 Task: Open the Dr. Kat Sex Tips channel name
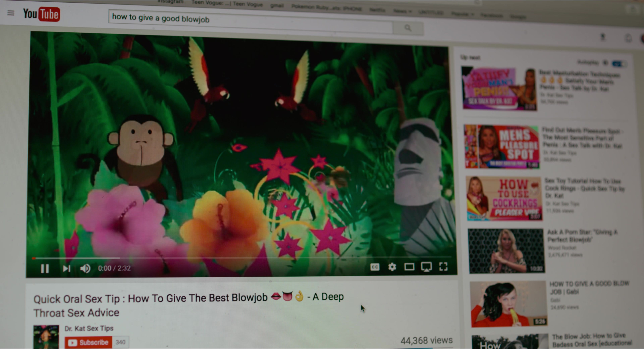pyautogui.click(x=89, y=328)
